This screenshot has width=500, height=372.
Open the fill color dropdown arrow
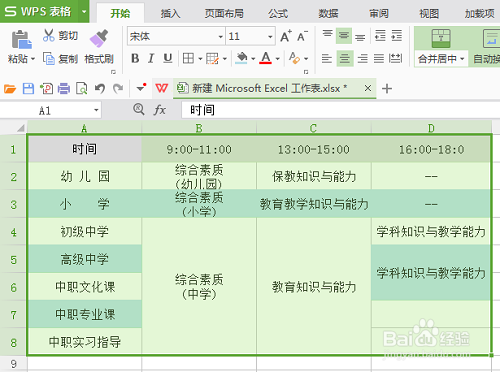pyautogui.click(x=253, y=59)
